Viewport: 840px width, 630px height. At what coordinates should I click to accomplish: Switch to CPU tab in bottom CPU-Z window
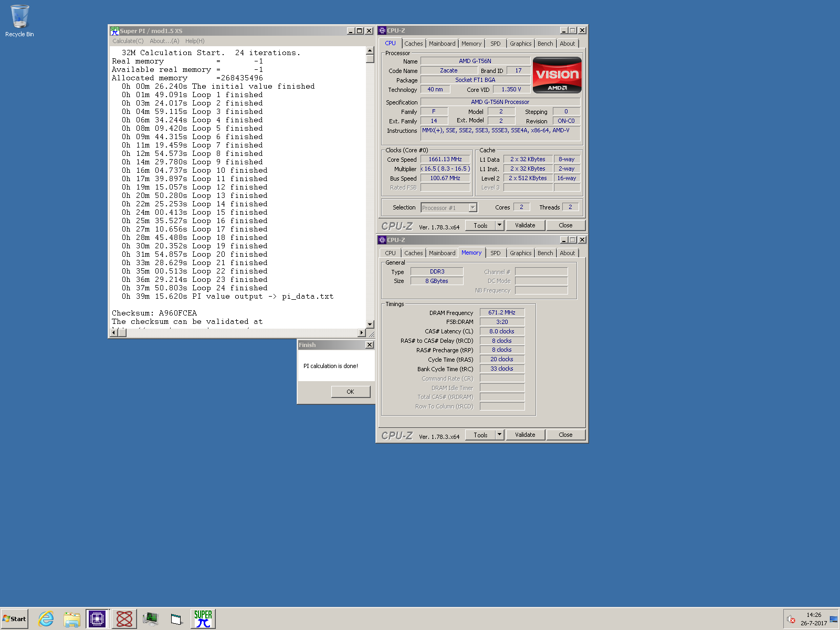391,253
